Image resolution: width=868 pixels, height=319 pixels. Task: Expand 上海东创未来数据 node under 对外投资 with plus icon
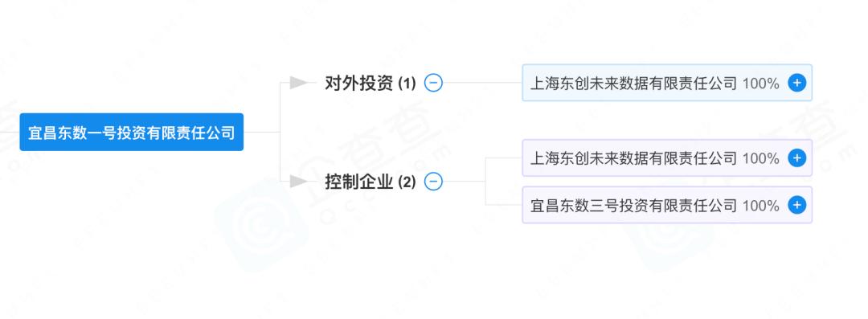point(796,83)
